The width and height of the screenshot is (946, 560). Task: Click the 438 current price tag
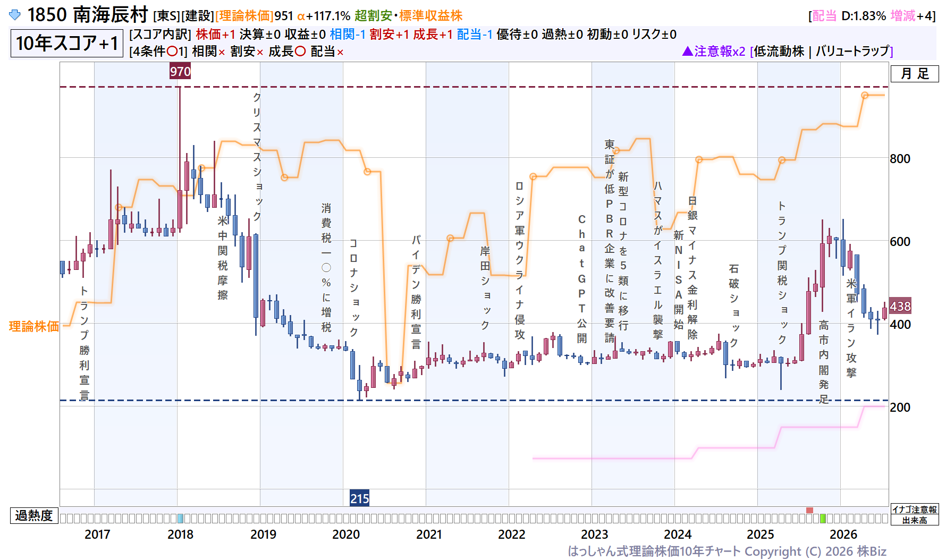[x=900, y=306]
